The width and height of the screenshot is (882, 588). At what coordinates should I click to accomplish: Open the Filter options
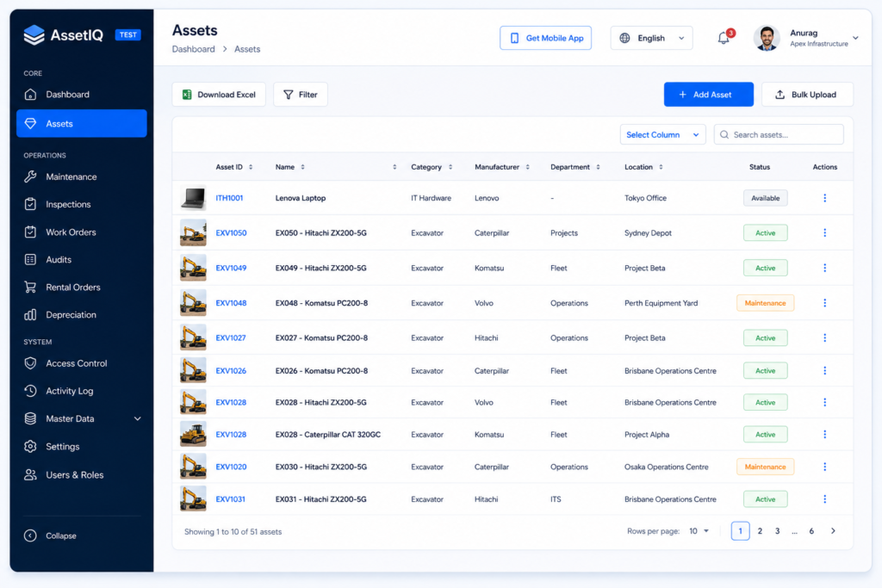coord(301,95)
